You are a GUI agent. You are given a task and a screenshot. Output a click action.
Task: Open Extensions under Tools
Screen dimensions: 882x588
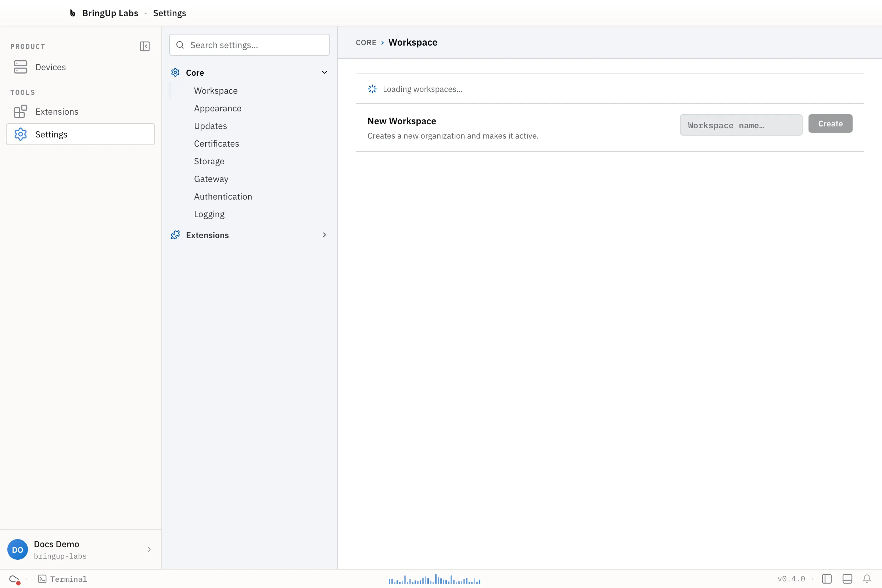tap(80, 111)
